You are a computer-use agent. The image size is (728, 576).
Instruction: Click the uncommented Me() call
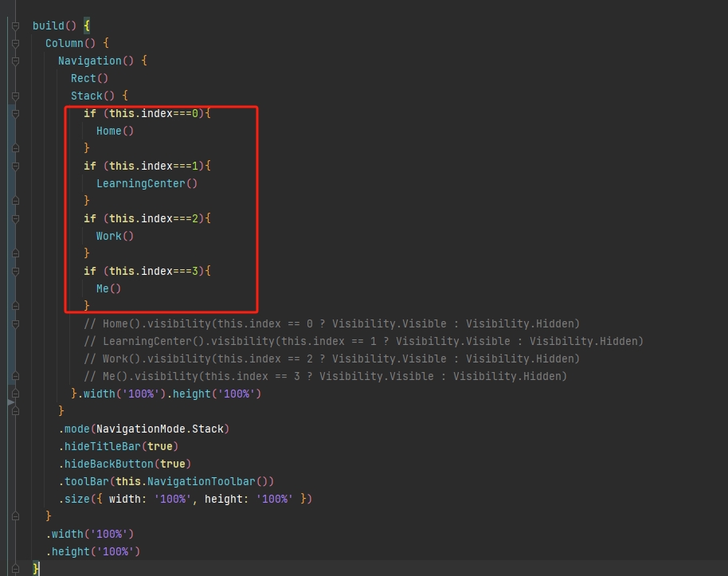click(108, 288)
